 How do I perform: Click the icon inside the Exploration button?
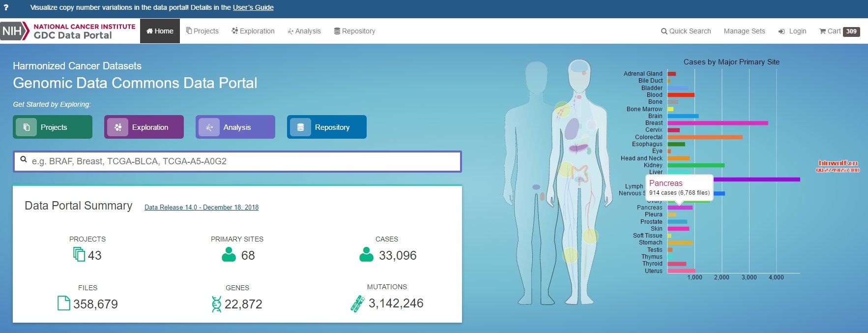117,127
